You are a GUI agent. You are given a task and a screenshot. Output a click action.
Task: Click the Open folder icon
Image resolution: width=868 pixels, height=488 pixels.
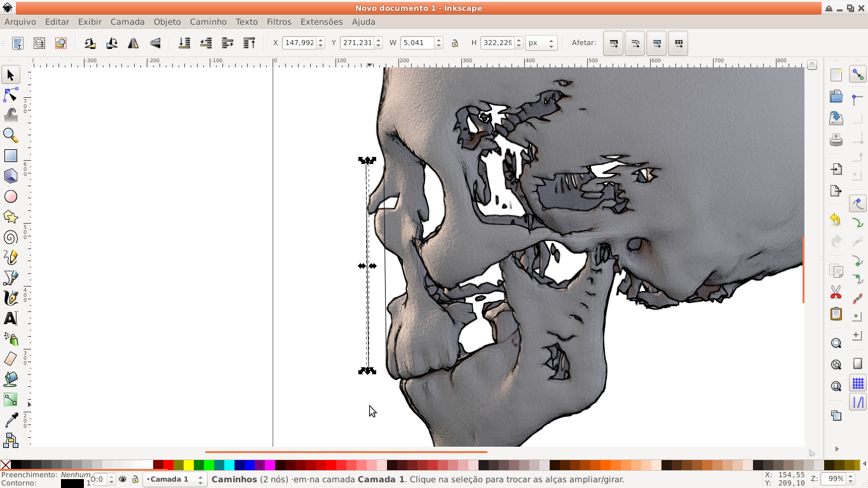836,97
